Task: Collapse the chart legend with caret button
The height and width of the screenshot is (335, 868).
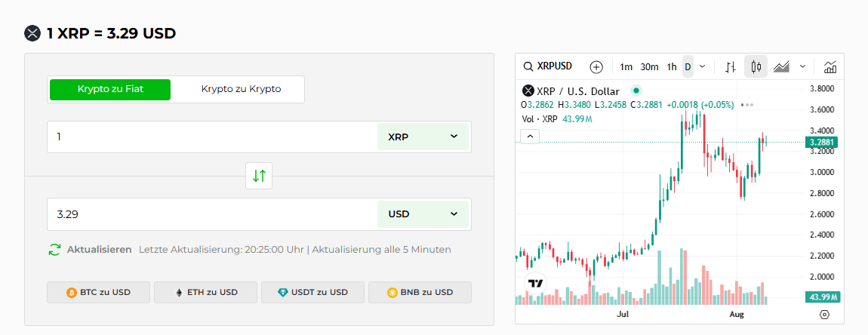Action: [530, 137]
